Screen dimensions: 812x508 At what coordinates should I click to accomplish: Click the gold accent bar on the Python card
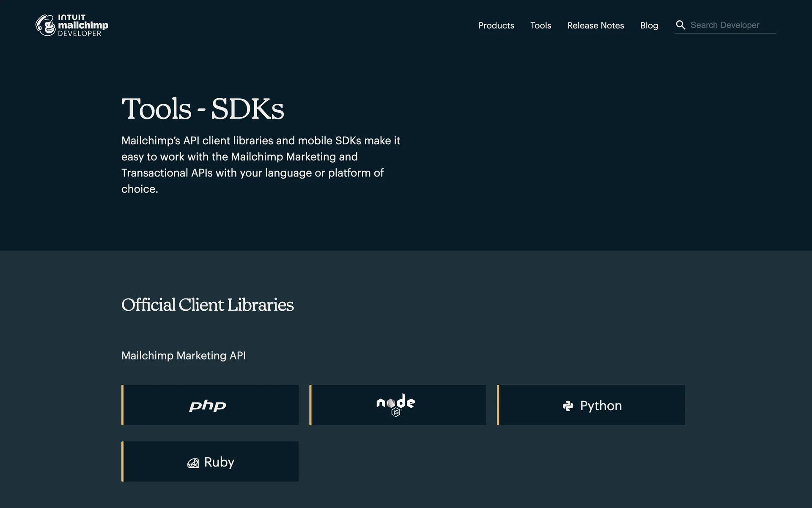pyautogui.click(x=498, y=405)
